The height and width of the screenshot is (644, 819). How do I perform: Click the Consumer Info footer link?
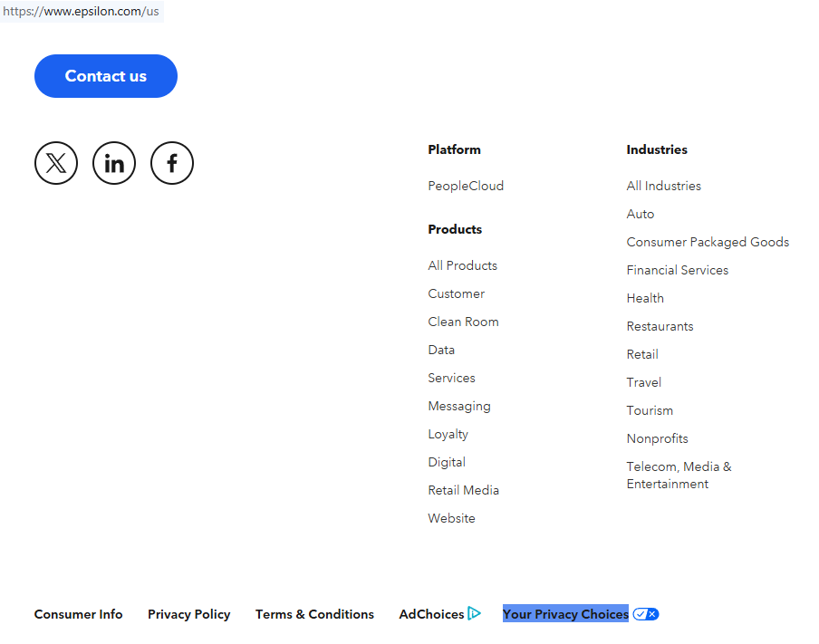click(x=79, y=614)
